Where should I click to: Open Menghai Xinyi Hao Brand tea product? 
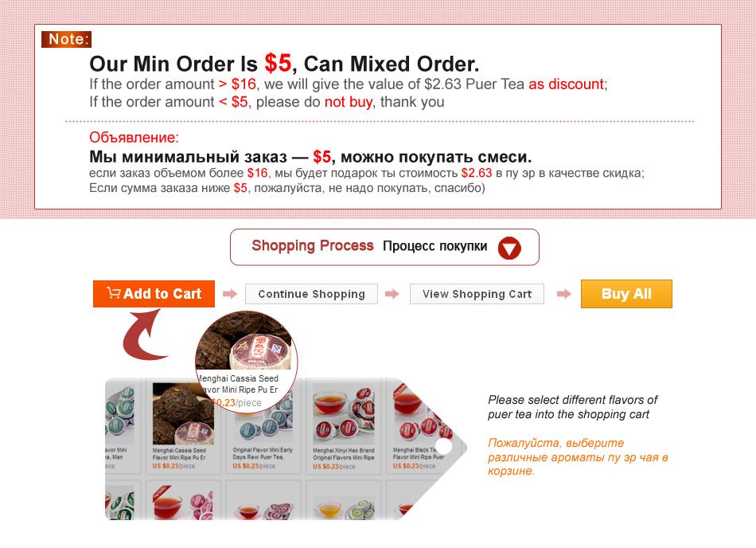(344, 426)
